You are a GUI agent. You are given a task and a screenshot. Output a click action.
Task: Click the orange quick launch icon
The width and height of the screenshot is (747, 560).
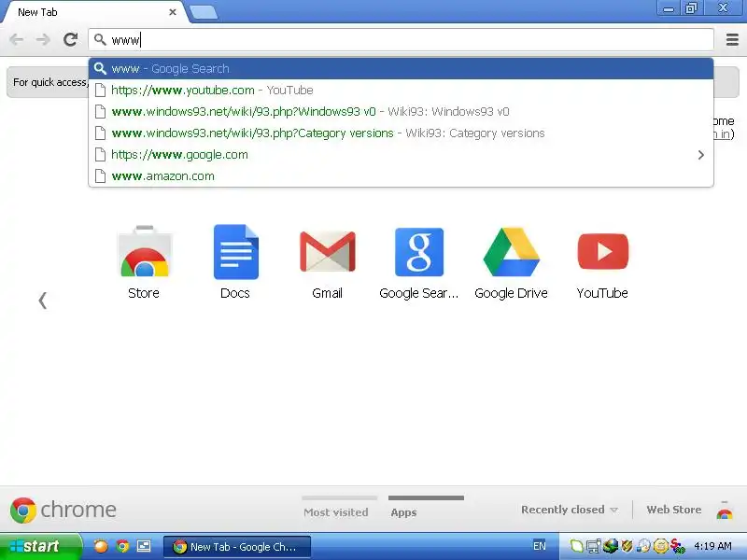101,546
